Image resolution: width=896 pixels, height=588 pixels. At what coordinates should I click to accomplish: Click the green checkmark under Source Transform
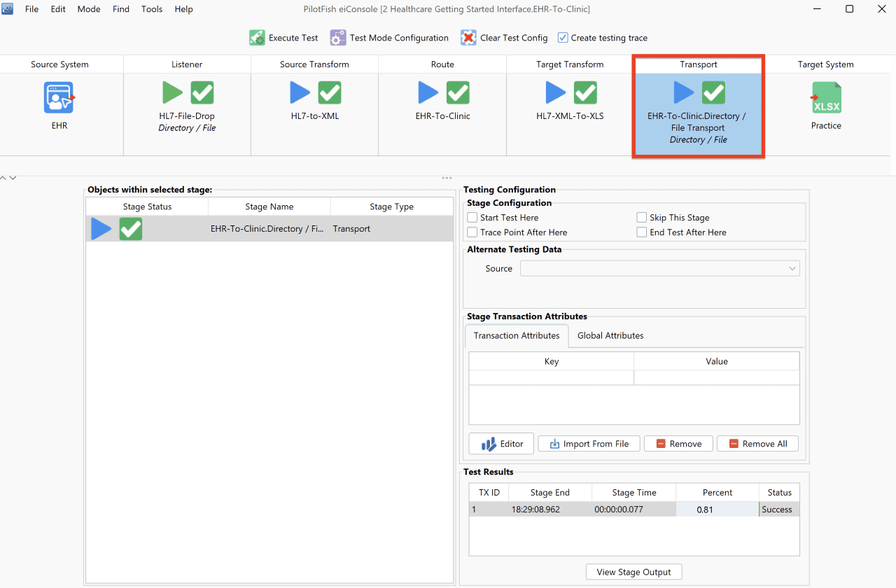[330, 92]
